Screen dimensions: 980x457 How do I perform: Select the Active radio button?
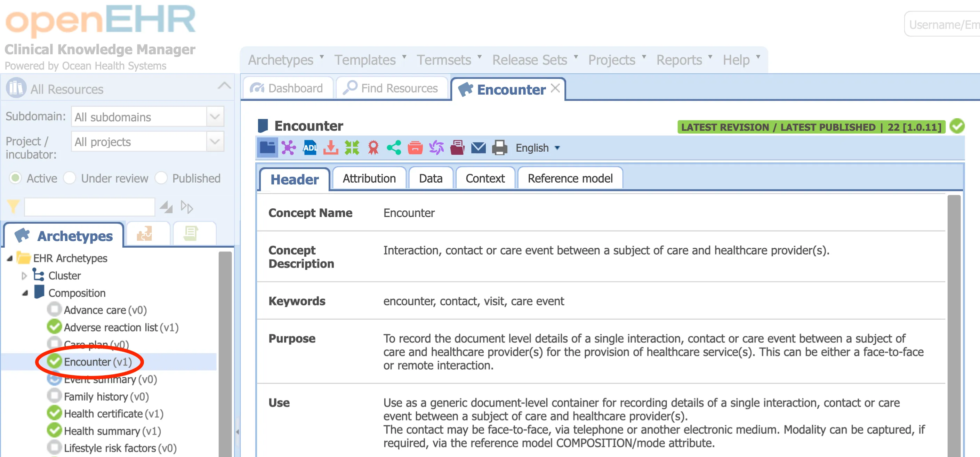point(16,178)
